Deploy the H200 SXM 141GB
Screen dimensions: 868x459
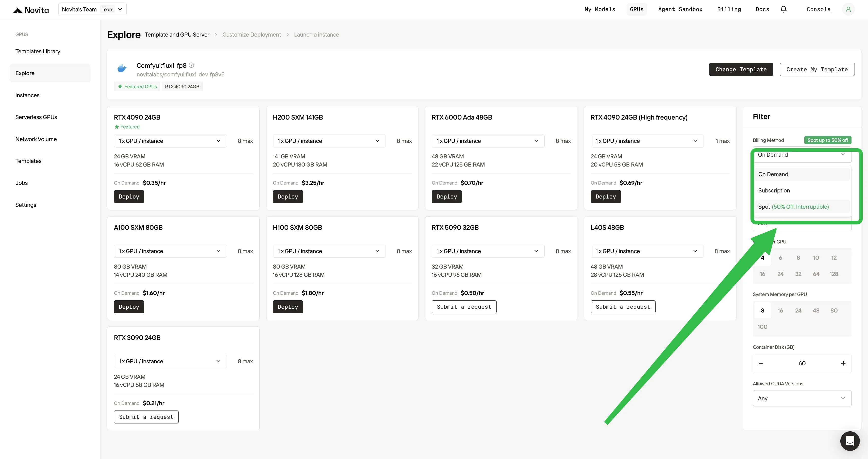click(288, 196)
